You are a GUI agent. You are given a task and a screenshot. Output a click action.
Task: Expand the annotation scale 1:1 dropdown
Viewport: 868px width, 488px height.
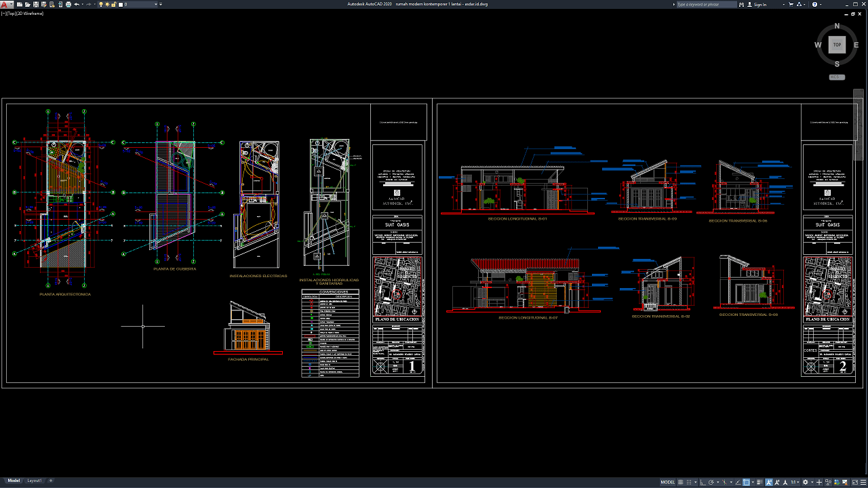pyautogui.click(x=794, y=483)
